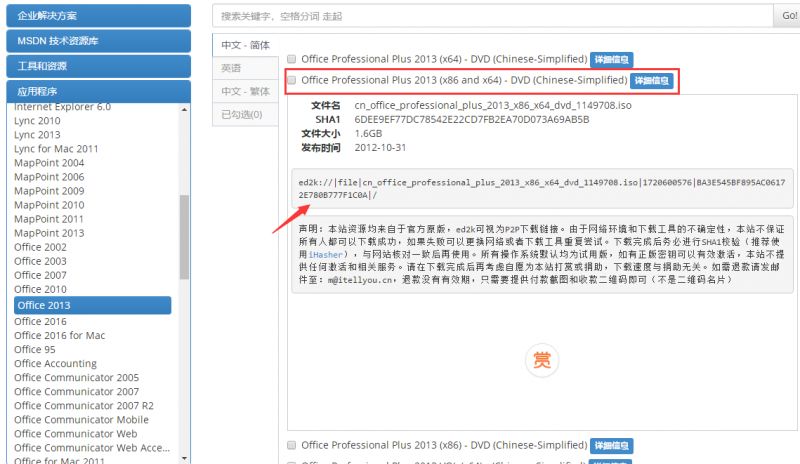Click the ed2k download link text
This screenshot has width=800, height=464.
click(542, 188)
